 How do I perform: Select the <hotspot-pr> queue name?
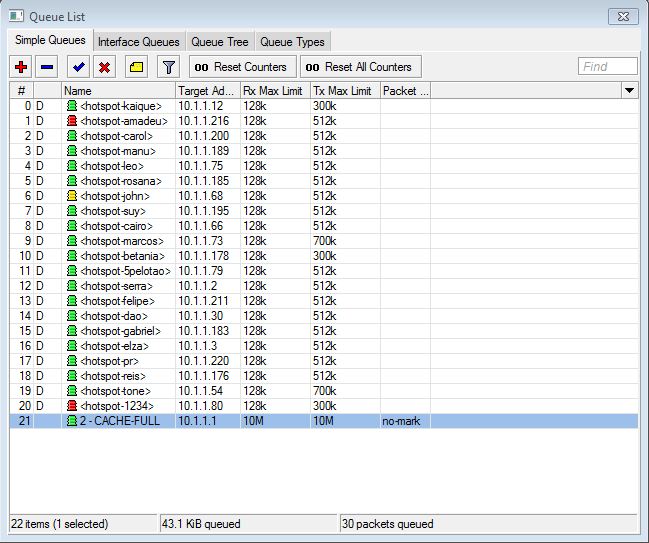coord(110,361)
